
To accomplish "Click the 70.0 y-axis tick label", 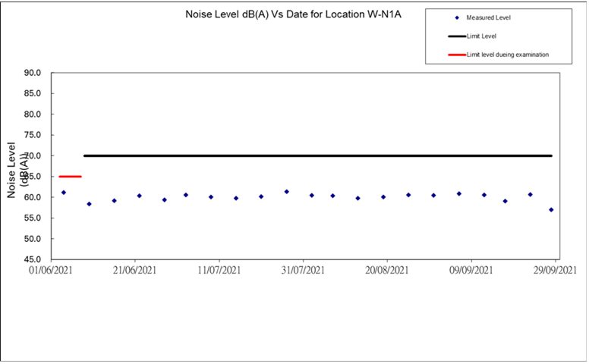I will point(33,155).
